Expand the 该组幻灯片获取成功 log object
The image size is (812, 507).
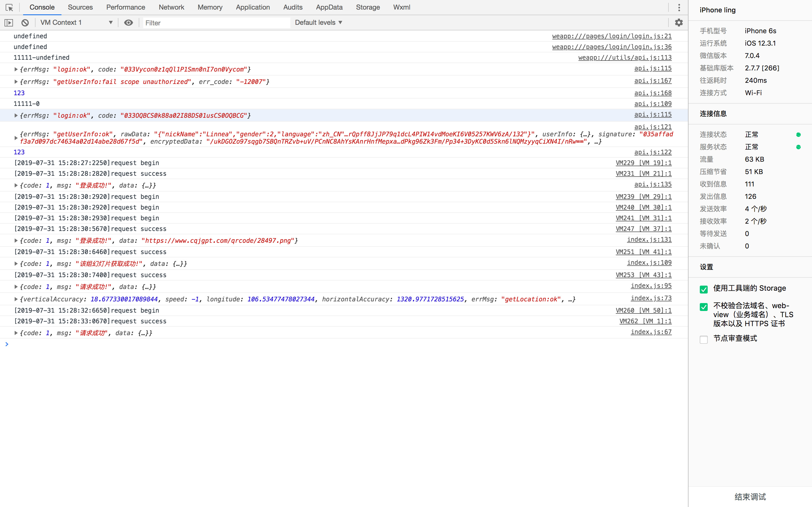16,264
